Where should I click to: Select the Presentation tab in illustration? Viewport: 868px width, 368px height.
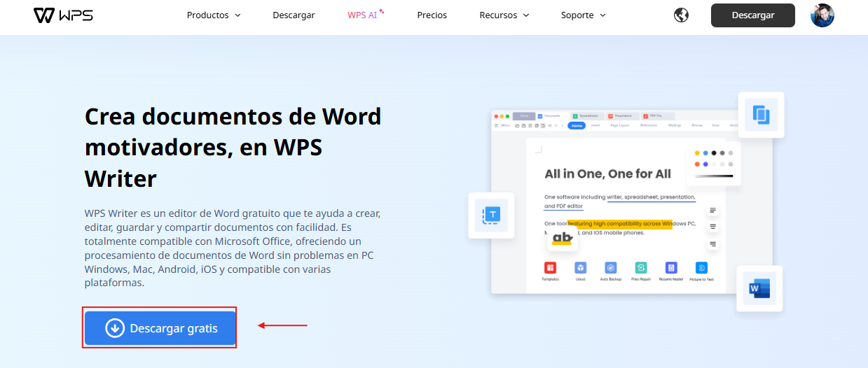pyautogui.click(x=622, y=115)
